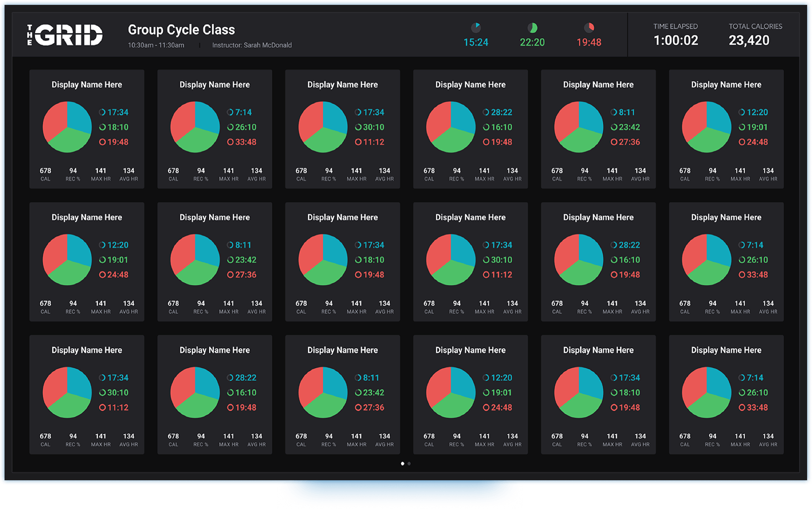Click red ring icon beside 27:36 in top row

(614, 142)
